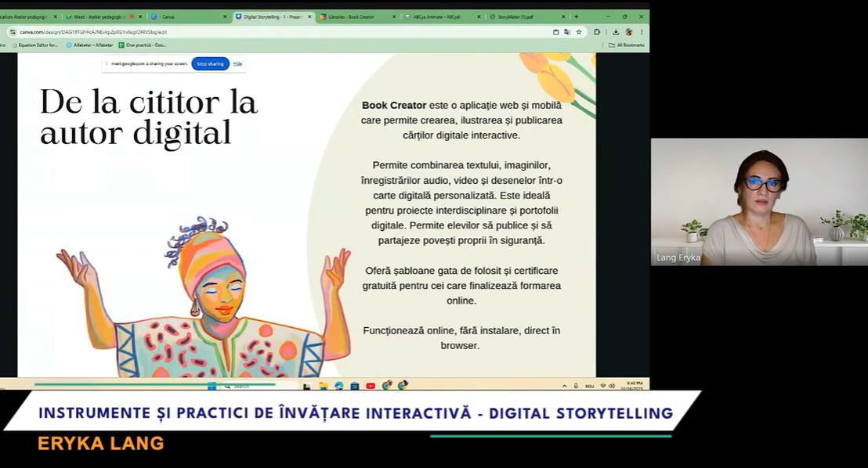Click the illustrated woman on the slide
The width and height of the screenshot is (868, 468).
(204, 297)
